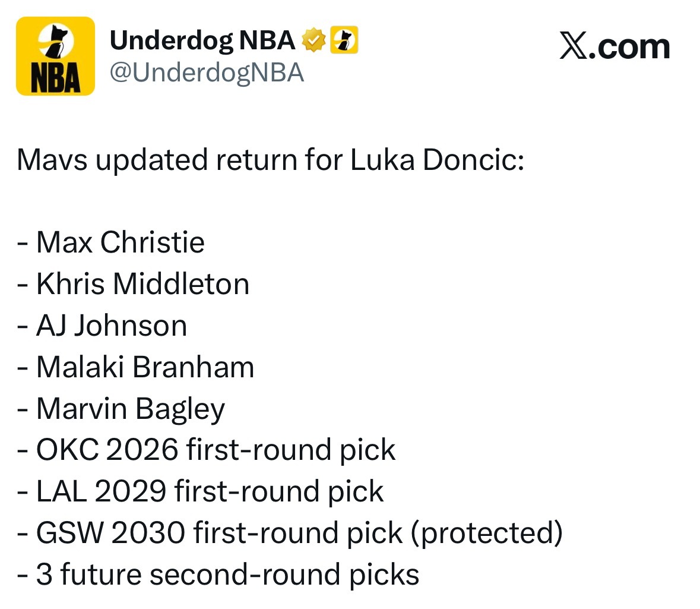
Task: Click the gold verified checkmark badge
Action: (x=314, y=40)
